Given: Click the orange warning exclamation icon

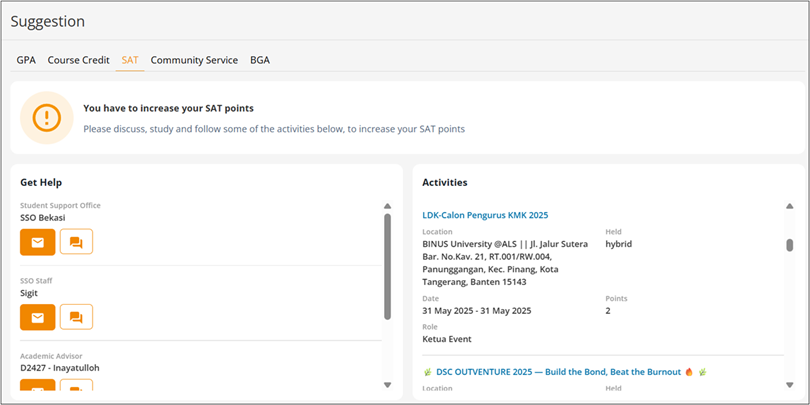Looking at the screenshot, I should 47,118.
